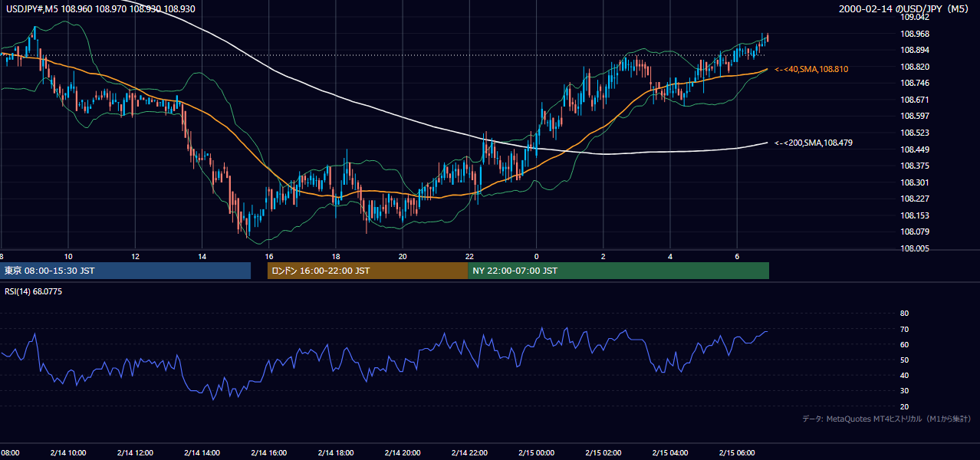Click price axis value 108.894
The height and width of the screenshot is (460, 980).
(914, 50)
